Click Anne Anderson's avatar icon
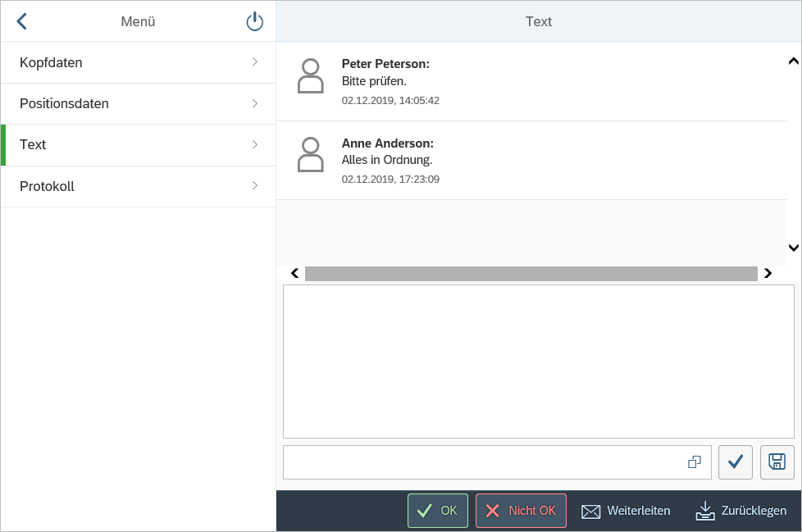The width and height of the screenshot is (802, 532). (310, 155)
